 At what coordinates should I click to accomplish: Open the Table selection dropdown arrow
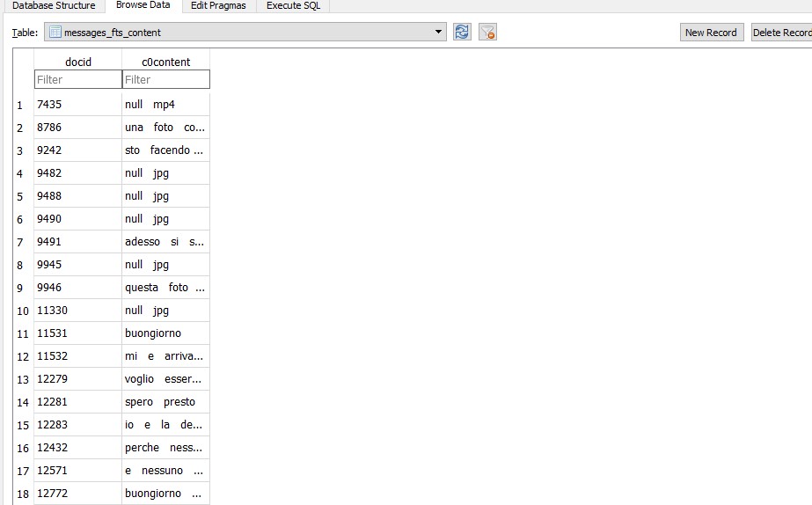click(438, 33)
